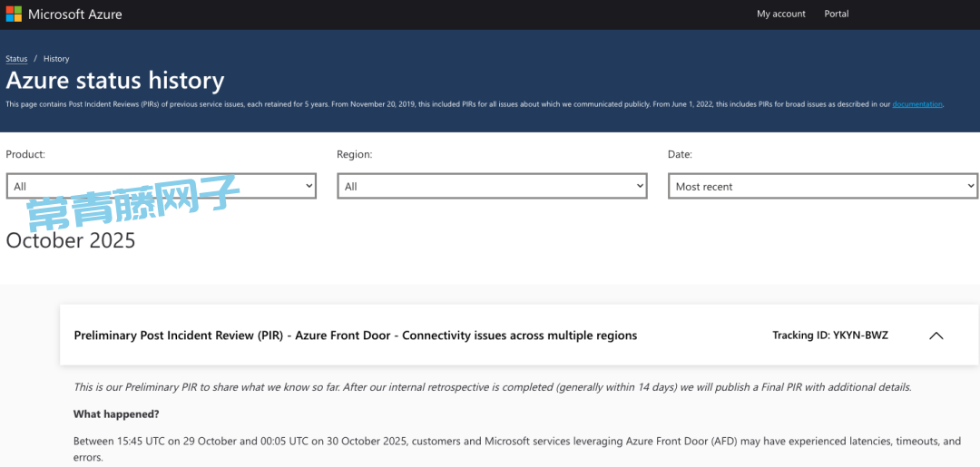The width and height of the screenshot is (980, 467).
Task: Go to Portal in the top bar
Action: [836, 14]
